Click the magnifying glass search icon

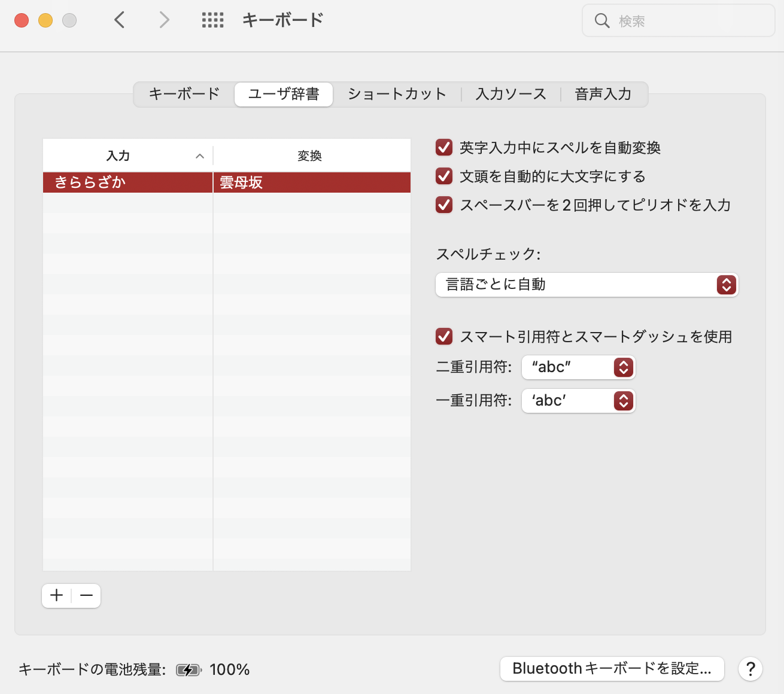pyautogui.click(x=601, y=21)
